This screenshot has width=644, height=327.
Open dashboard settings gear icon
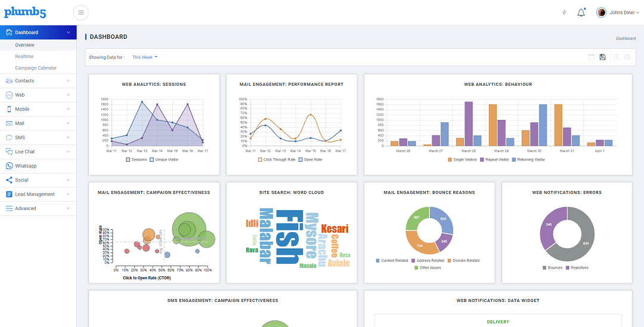[x=627, y=57]
